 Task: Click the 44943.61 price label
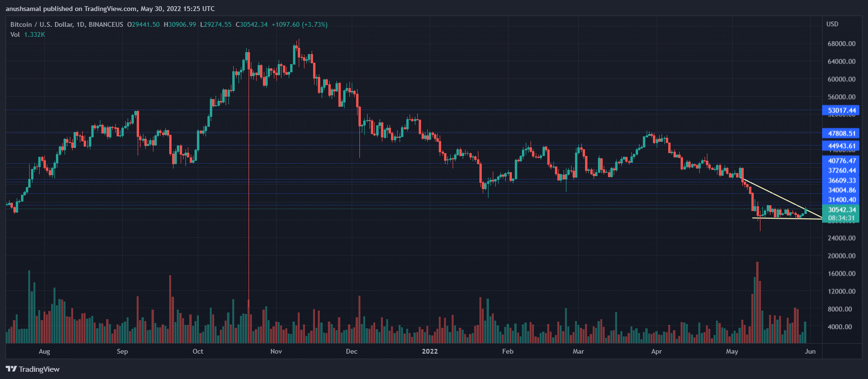pos(841,146)
